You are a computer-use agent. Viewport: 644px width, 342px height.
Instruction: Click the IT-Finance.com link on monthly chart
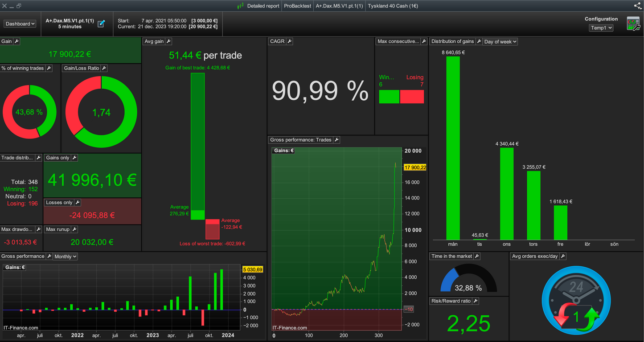tap(21, 328)
